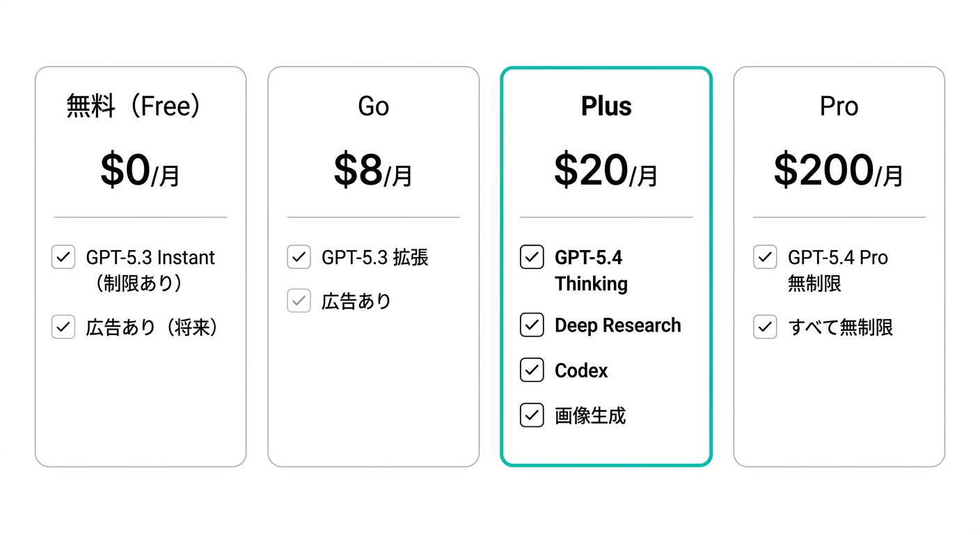Image resolution: width=980 pixels, height=535 pixels.
Task: Select the Pro plan title
Action: [839, 106]
